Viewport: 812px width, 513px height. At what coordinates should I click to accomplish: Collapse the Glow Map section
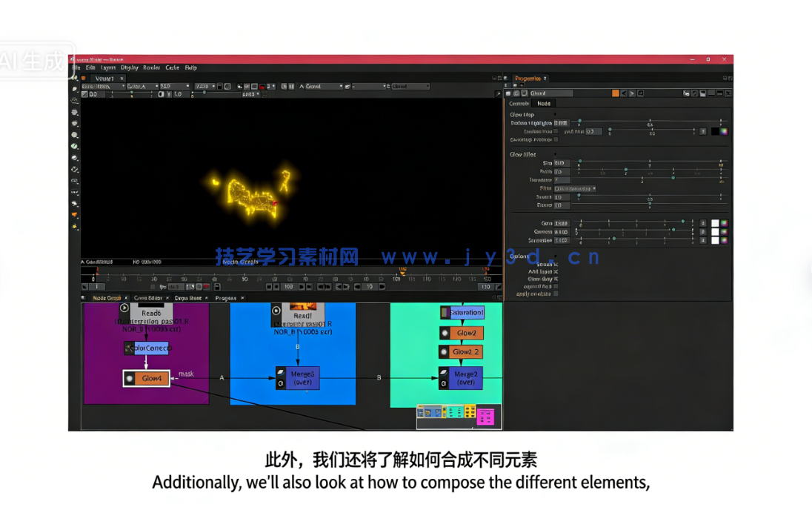554,115
